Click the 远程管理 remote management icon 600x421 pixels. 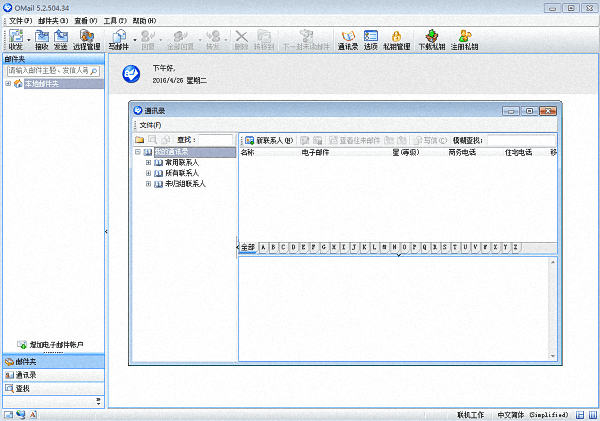coord(87,40)
